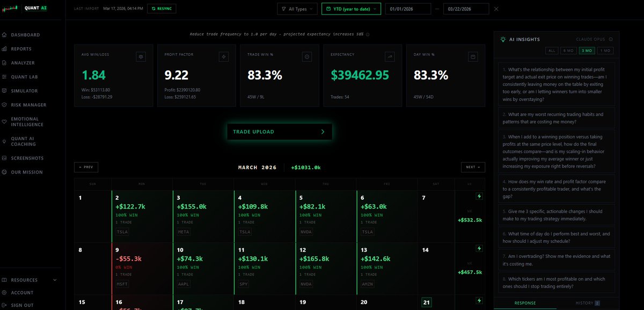
Task: Open the YTD date range dropdown
Action: [351, 9]
